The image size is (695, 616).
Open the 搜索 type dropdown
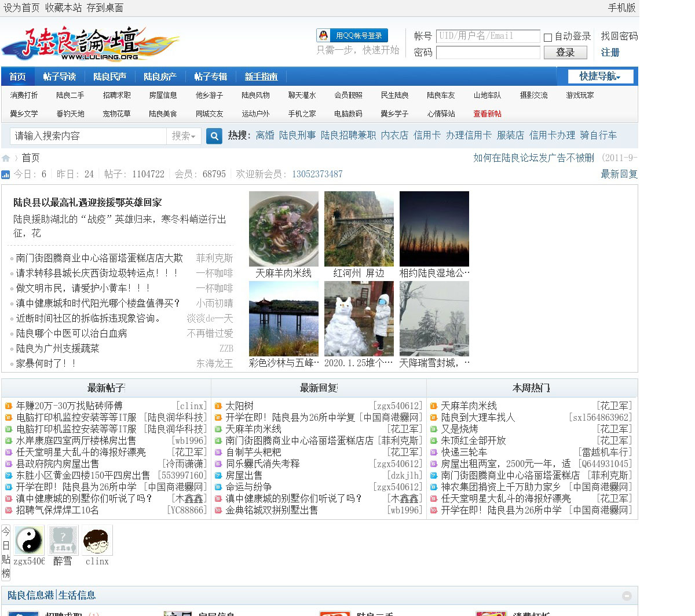184,136
